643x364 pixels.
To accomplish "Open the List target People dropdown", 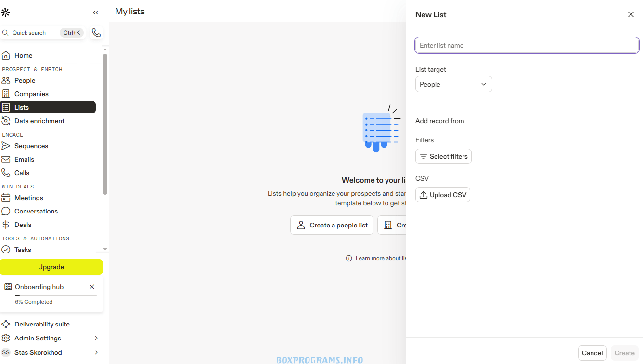I will (453, 84).
